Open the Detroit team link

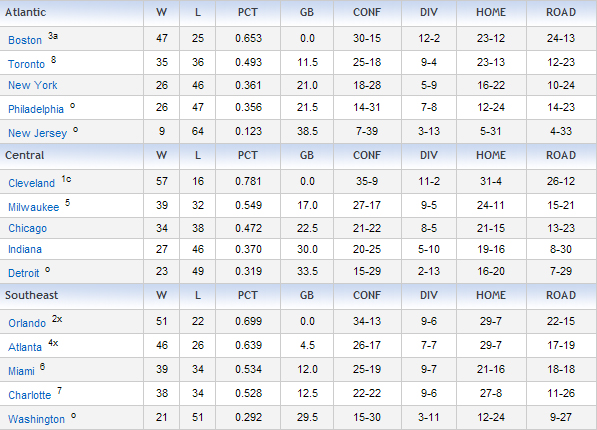click(24, 273)
